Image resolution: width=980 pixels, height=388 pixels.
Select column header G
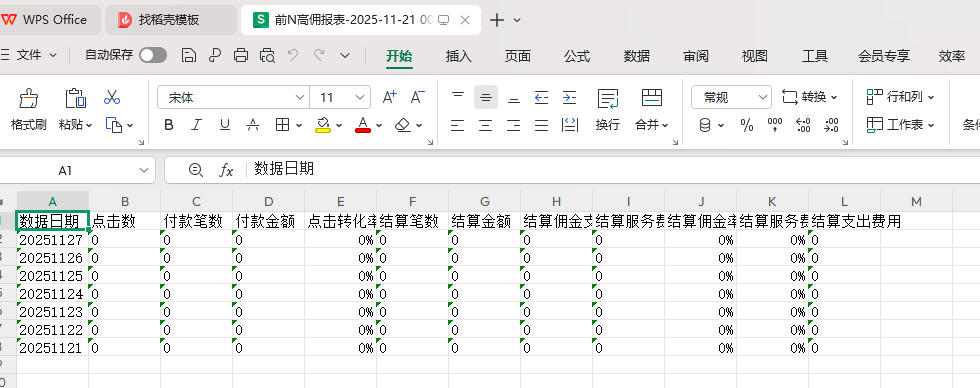[x=484, y=201]
